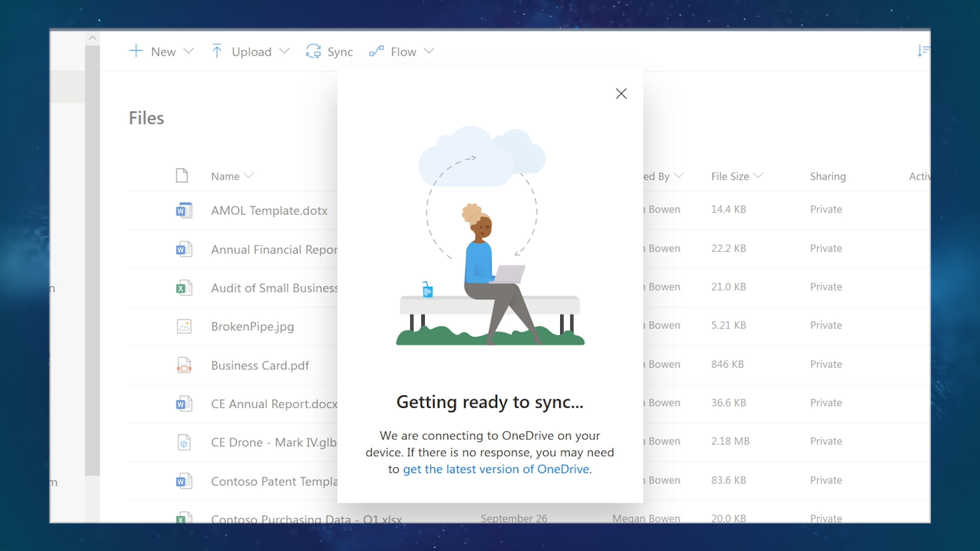Click the Word icon for Annual Financial Report
This screenshot has width=980, height=551.
click(x=184, y=249)
